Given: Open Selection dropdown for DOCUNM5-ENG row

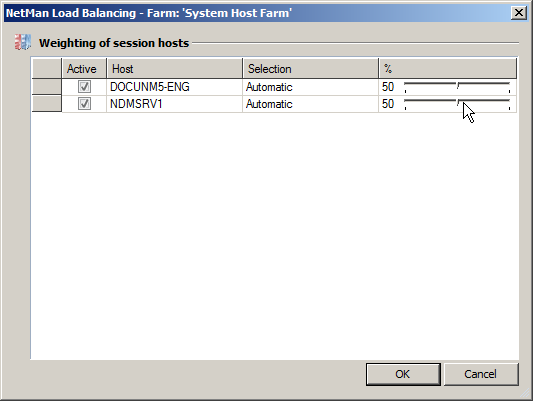Looking at the screenshot, I should tap(310, 87).
